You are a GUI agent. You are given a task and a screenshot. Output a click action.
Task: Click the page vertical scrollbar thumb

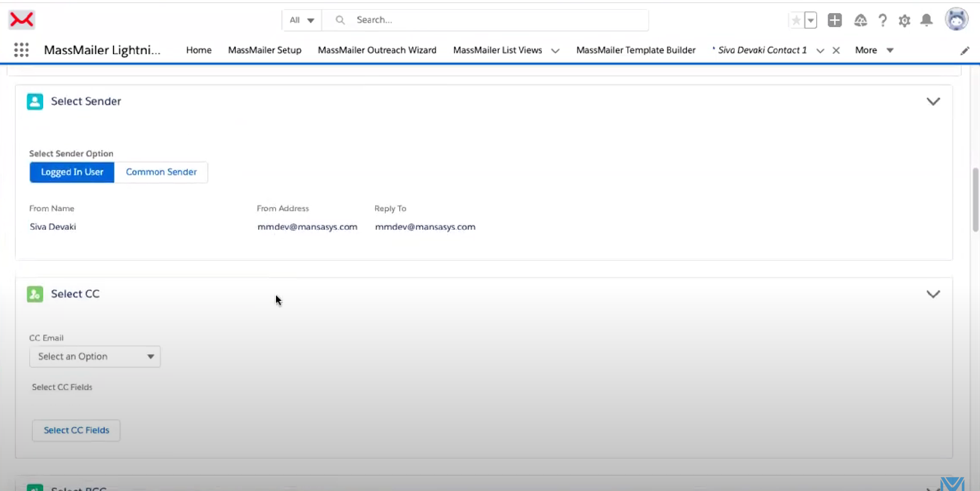(976, 200)
